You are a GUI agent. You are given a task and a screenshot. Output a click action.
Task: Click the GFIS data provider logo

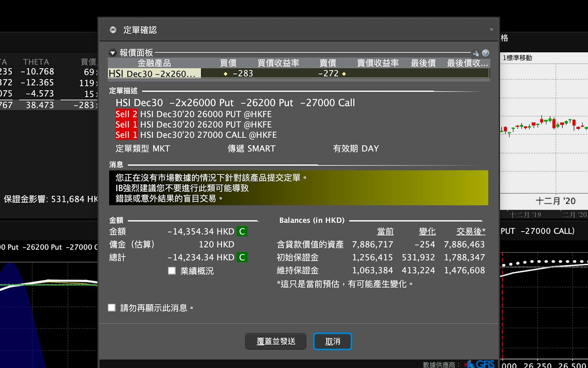(x=479, y=364)
